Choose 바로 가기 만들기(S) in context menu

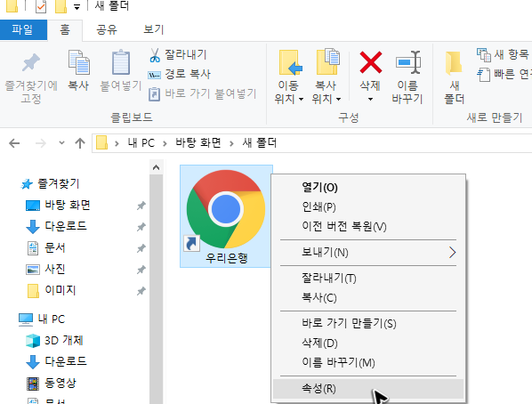[368, 324]
